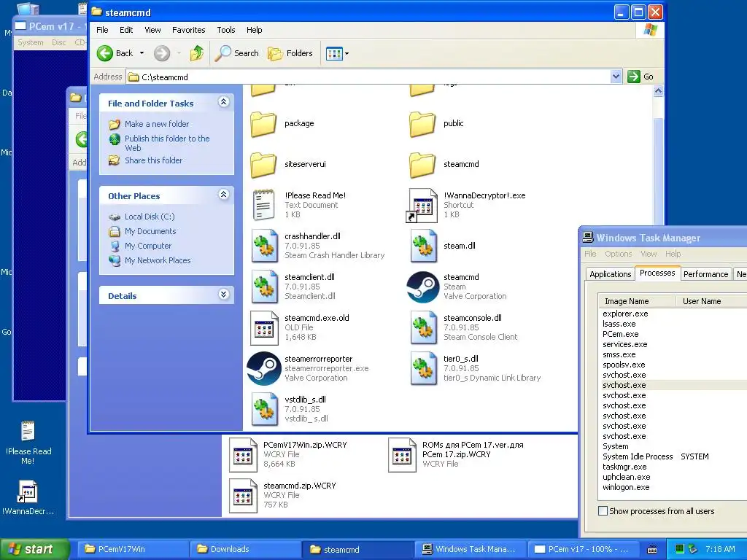Select crashhandler.dll file icon
The width and height of the screenshot is (747, 560).
point(264,246)
